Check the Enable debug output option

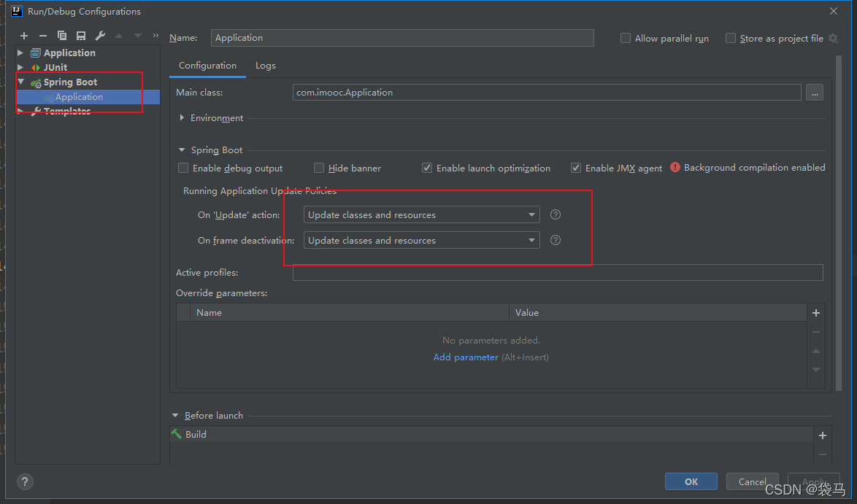[182, 168]
